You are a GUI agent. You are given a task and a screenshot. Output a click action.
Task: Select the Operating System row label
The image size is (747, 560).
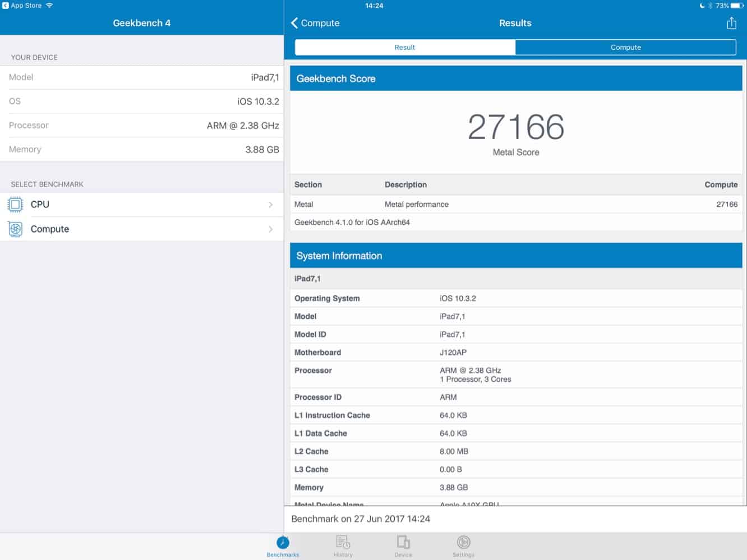tap(327, 298)
